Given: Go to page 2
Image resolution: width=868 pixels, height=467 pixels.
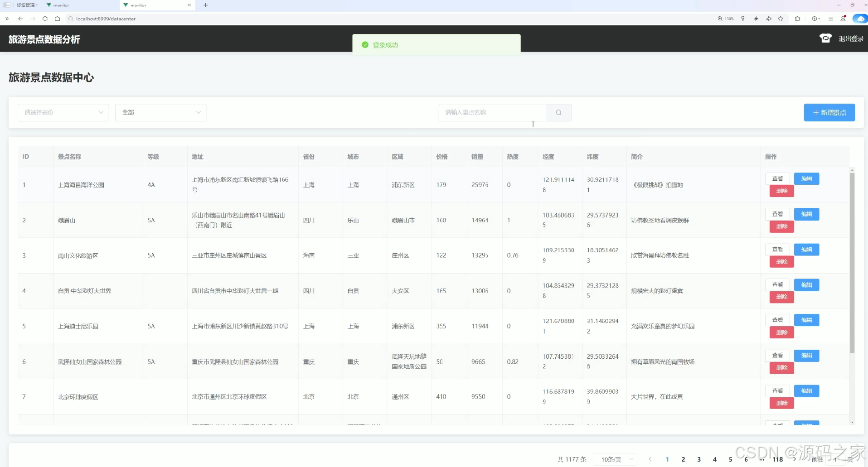Looking at the screenshot, I should pos(683,459).
